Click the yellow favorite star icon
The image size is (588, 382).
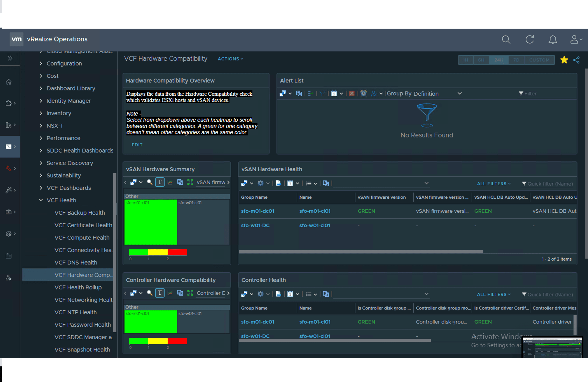pos(564,60)
